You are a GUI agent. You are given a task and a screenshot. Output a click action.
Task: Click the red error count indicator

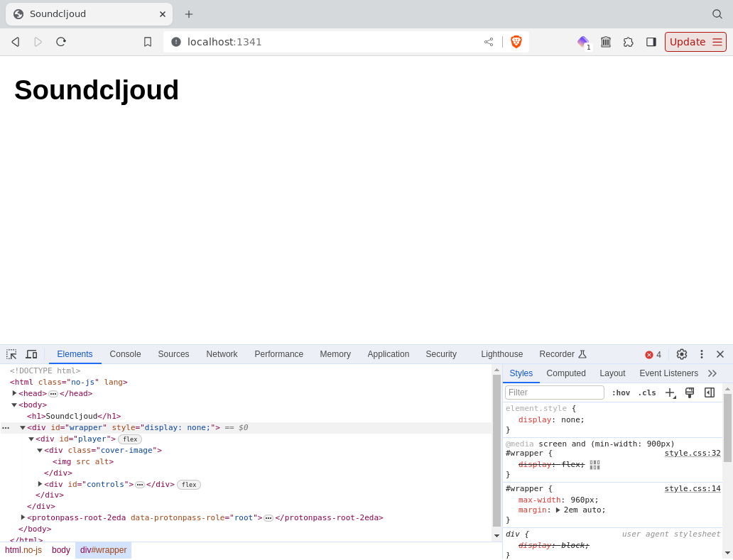(653, 354)
